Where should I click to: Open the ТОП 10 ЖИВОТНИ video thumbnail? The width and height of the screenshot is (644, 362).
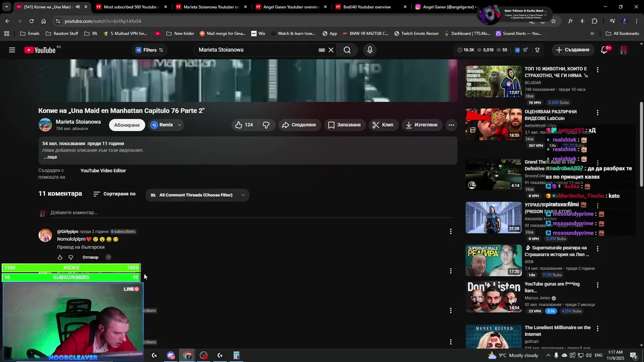point(494,81)
